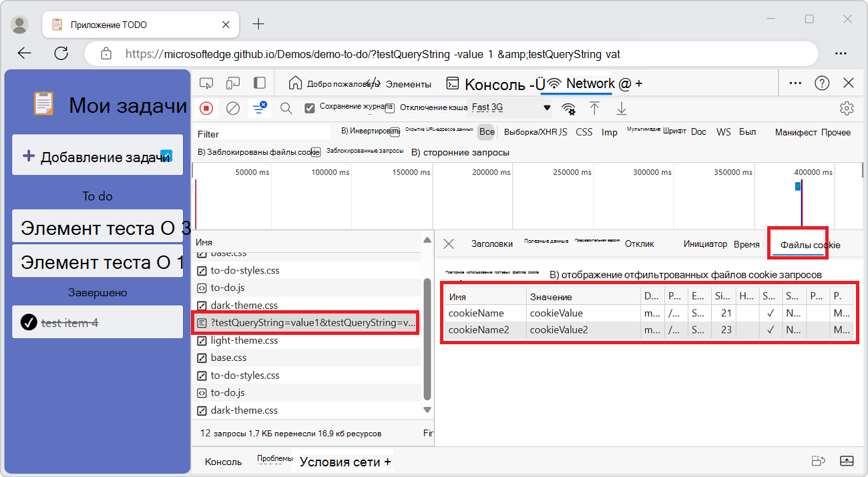Open the Инициатор details tab

(x=705, y=244)
